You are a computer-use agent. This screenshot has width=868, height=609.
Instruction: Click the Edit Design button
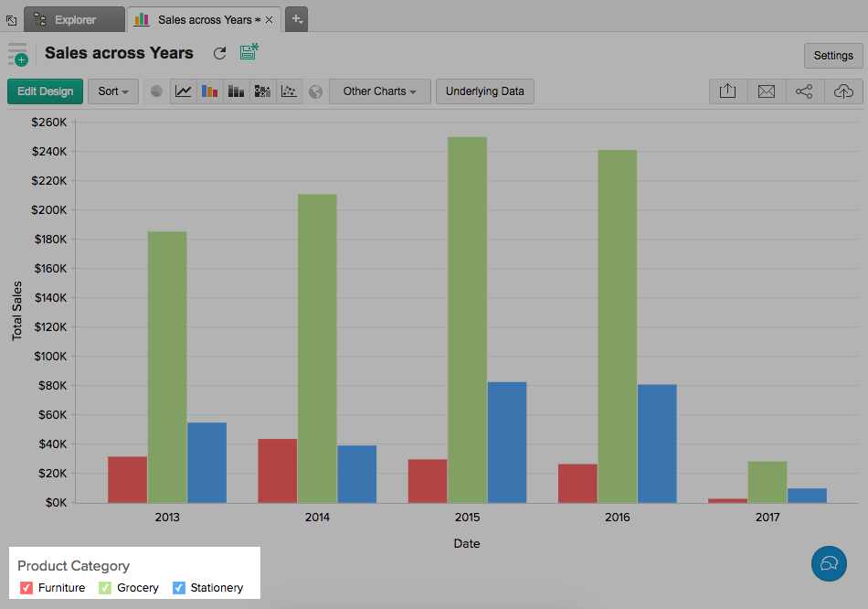point(45,91)
